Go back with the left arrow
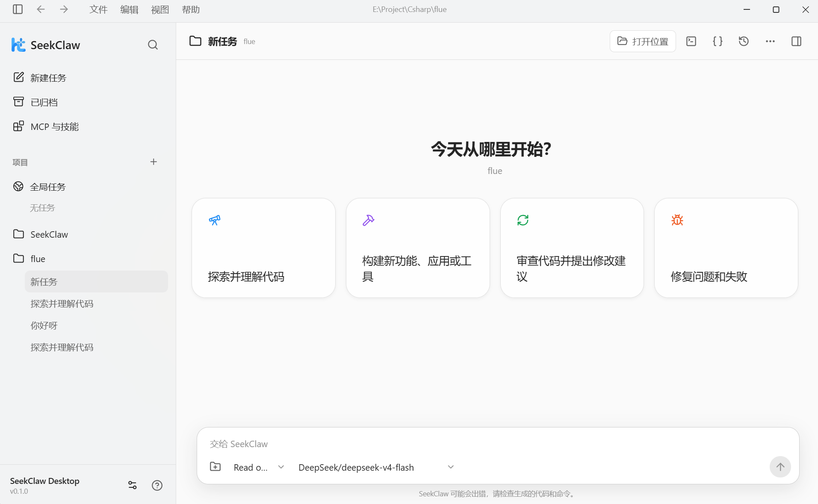Screen dimensions: 818x504 coord(41,9)
